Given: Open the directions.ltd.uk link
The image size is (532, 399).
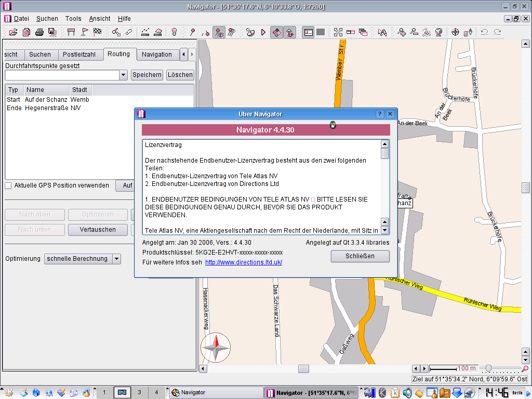Looking at the screenshot, I should [244, 262].
